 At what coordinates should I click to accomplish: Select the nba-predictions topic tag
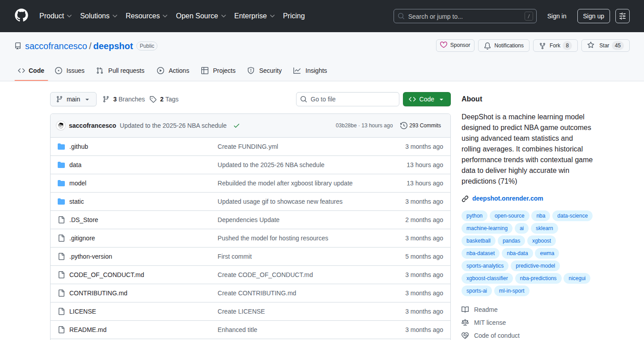point(538,278)
